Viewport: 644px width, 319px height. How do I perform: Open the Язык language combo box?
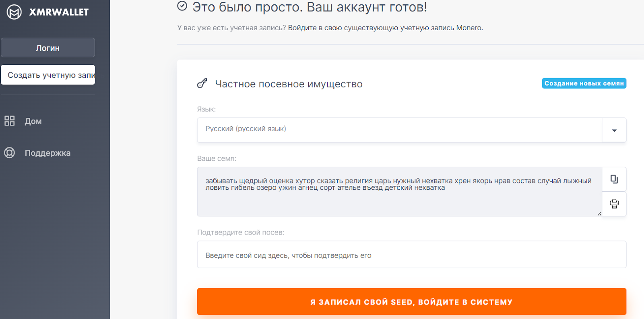[399, 130]
